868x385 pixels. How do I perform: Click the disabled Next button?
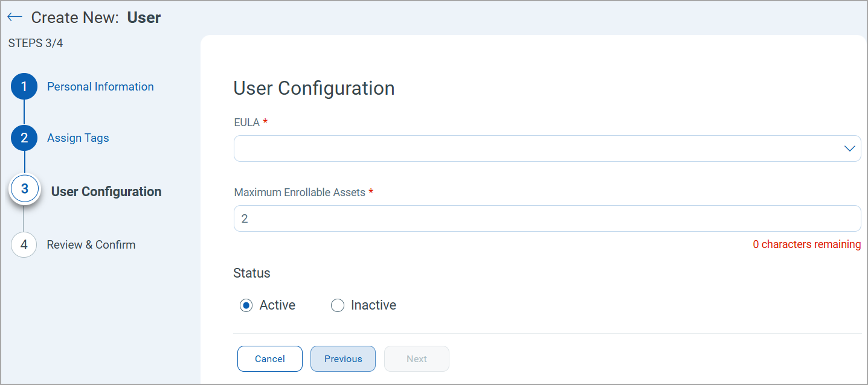417,358
